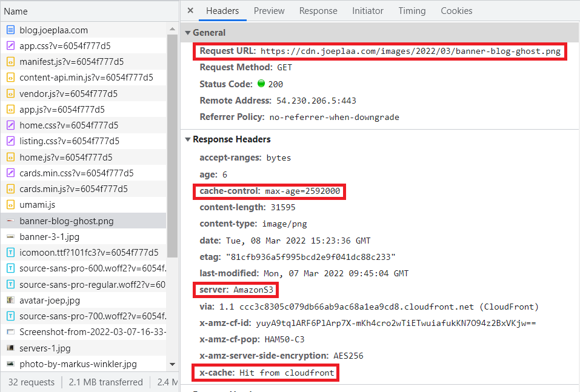Viewport: 580px width, 392px height.
Task: Close the request details panel
Action: pyautogui.click(x=190, y=11)
